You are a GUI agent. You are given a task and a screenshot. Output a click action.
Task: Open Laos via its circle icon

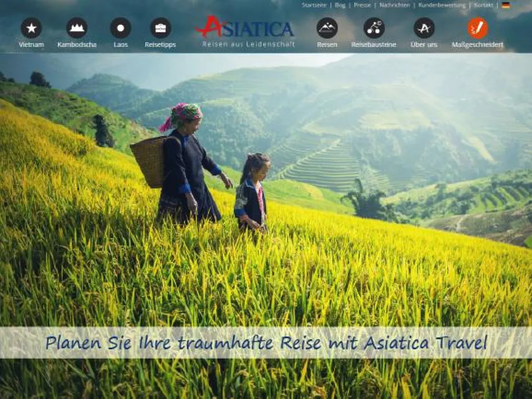click(x=121, y=27)
